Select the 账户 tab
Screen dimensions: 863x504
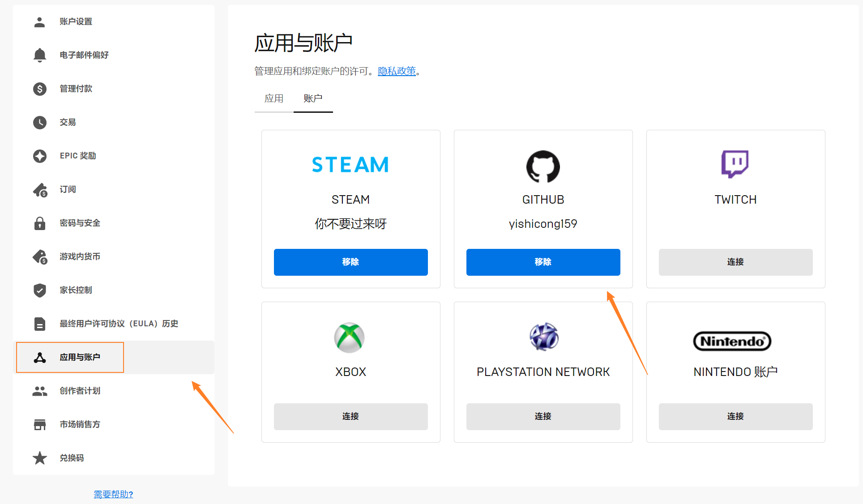tap(312, 98)
